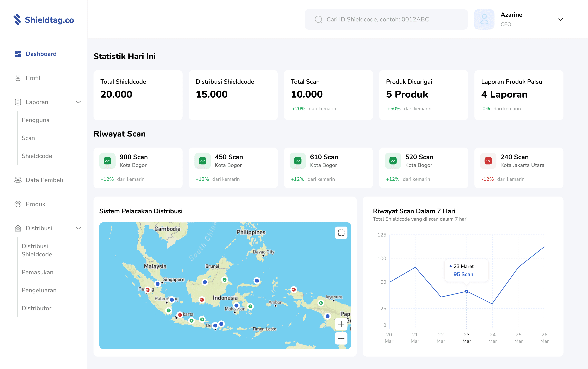This screenshot has height=369, width=588.
Task: Click the Laporan Produk Palsu 4 Laporan card
Action: tap(519, 95)
